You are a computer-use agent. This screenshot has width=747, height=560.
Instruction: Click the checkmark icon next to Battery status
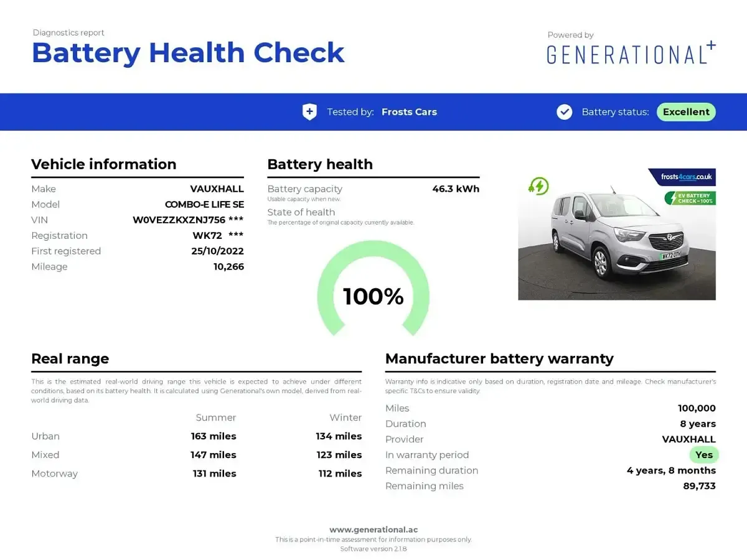click(565, 112)
